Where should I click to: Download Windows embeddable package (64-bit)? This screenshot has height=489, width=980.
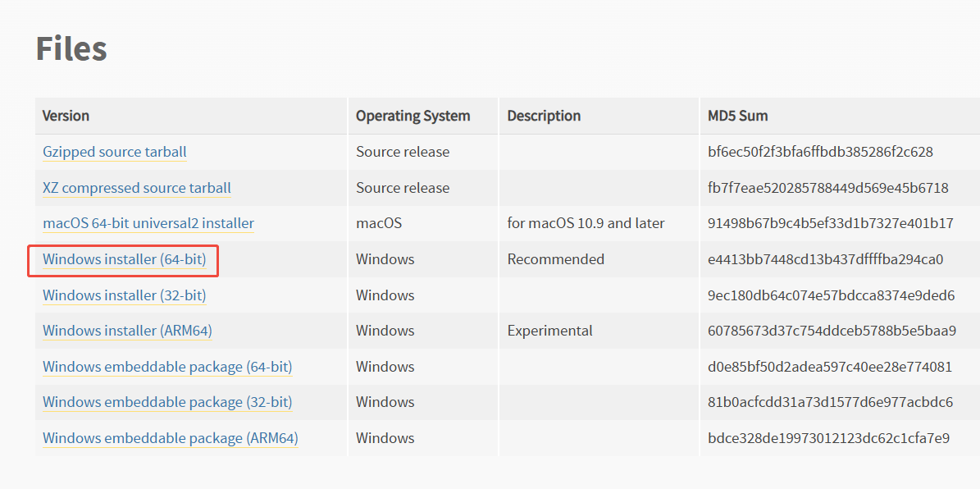[x=166, y=367]
